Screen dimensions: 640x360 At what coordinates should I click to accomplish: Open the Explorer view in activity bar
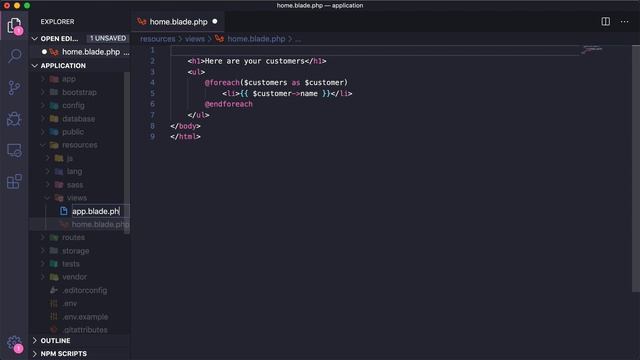[x=14, y=25]
